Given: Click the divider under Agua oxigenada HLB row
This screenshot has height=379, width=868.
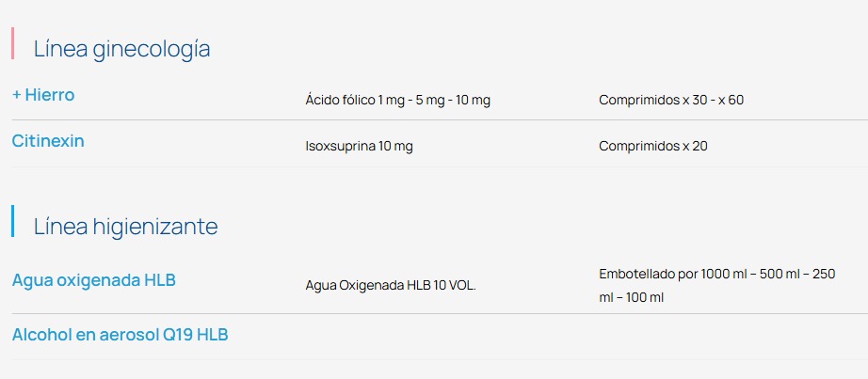Looking at the screenshot, I should pos(440,314).
